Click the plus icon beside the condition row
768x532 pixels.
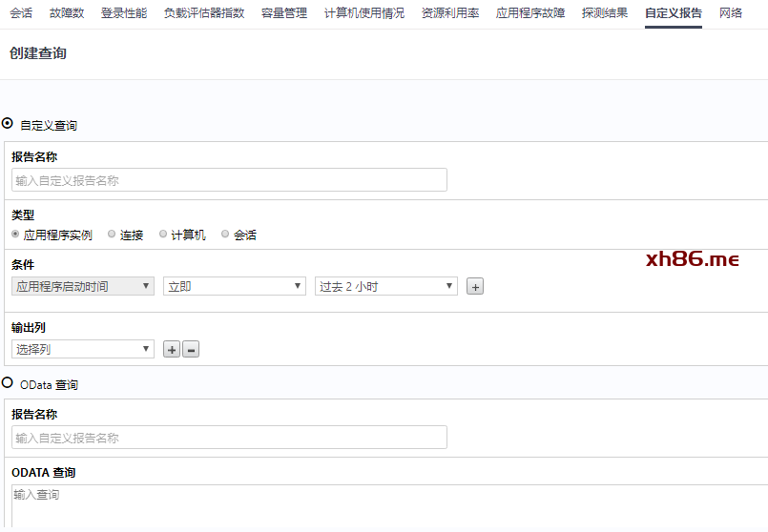click(475, 286)
